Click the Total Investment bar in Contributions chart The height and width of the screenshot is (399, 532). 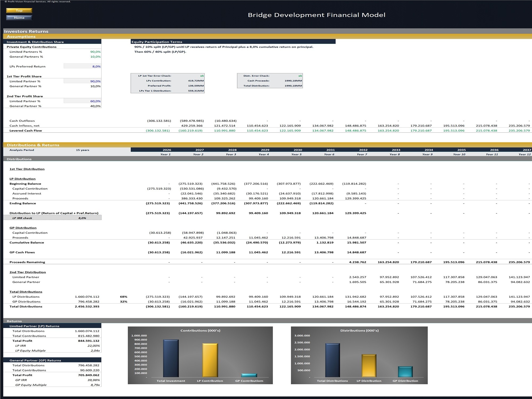(x=171, y=358)
